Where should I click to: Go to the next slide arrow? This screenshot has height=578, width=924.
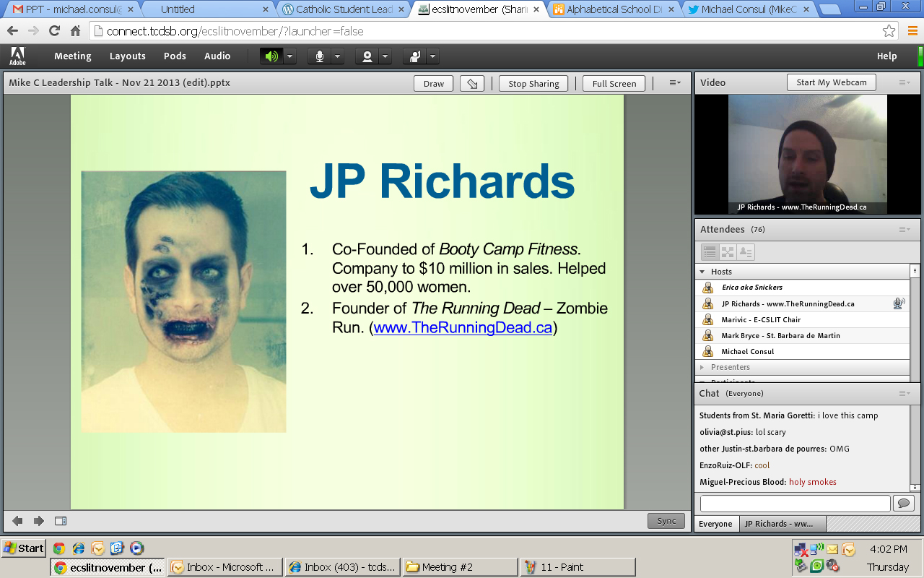click(x=39, y=521)
